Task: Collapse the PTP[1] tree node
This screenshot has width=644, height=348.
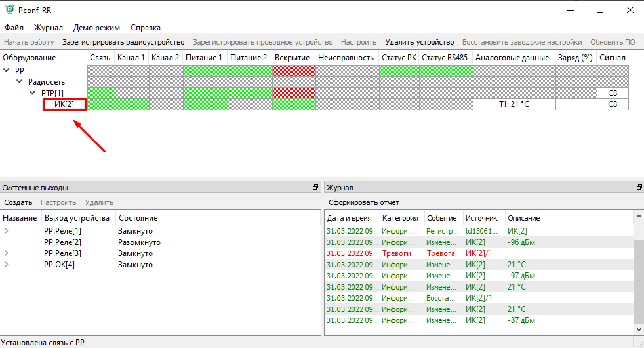Action: (x=33, y=93)
